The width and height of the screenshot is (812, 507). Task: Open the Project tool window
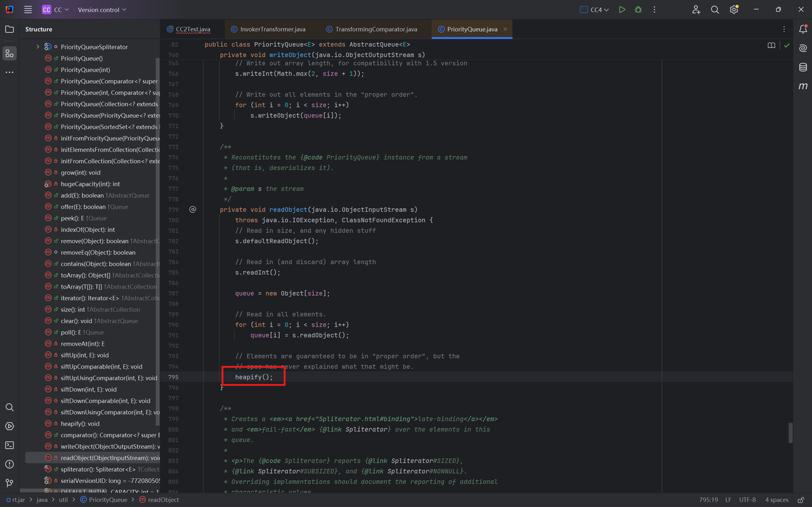10,29
